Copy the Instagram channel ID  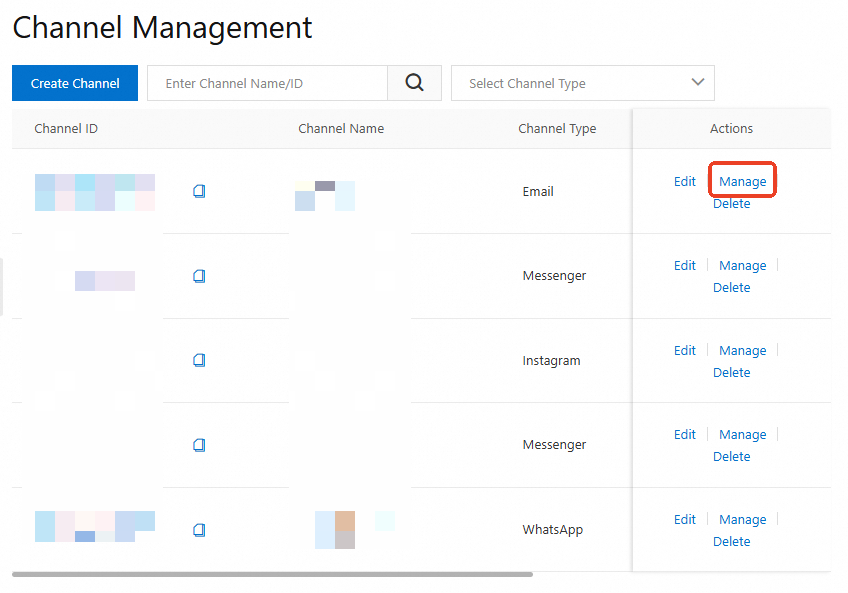198,360
